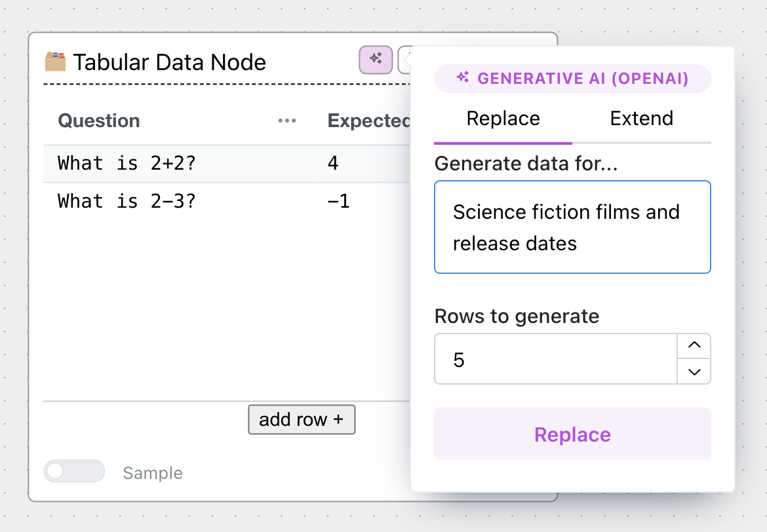
Task: Click the science fiction prompt text area
Action: click(x=572, y=227)
